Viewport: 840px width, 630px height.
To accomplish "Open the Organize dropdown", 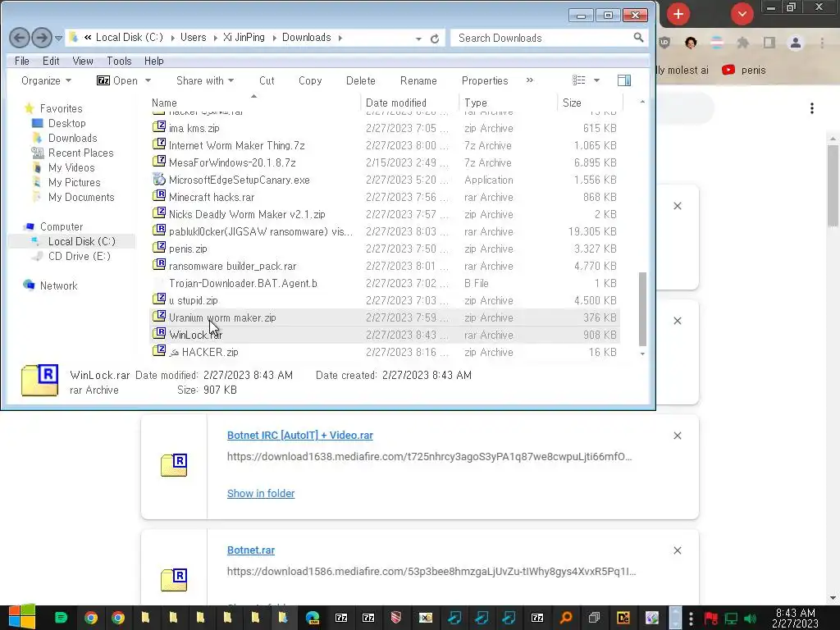I will pos(46,81).
